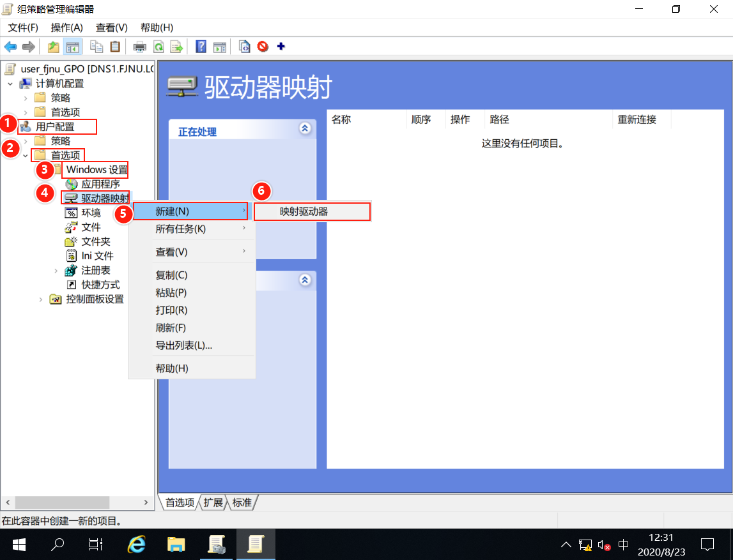Open the 查看(V) menu

111,27
